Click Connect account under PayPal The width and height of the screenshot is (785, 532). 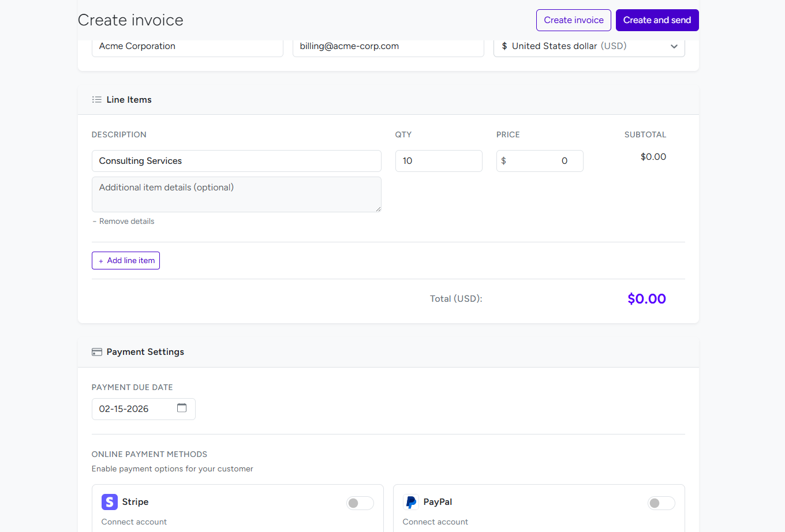435,521
